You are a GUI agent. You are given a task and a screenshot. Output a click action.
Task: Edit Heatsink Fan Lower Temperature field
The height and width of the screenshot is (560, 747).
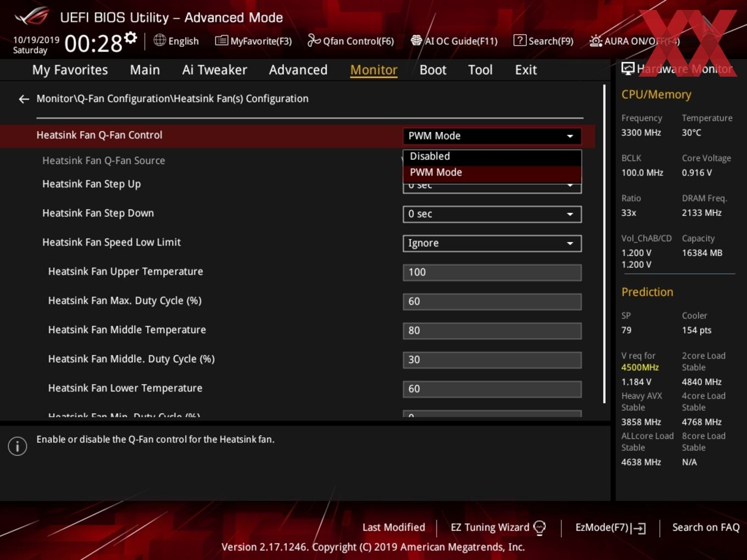pos(492,389)
